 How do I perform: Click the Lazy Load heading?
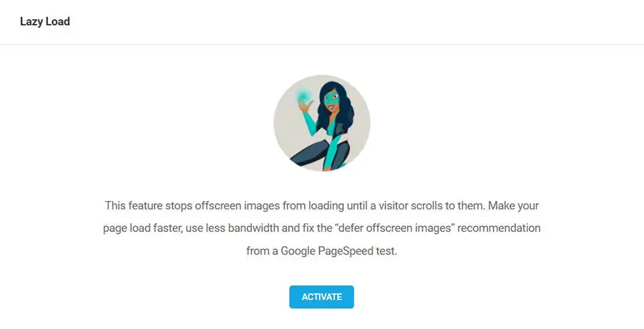coord(44,21)
